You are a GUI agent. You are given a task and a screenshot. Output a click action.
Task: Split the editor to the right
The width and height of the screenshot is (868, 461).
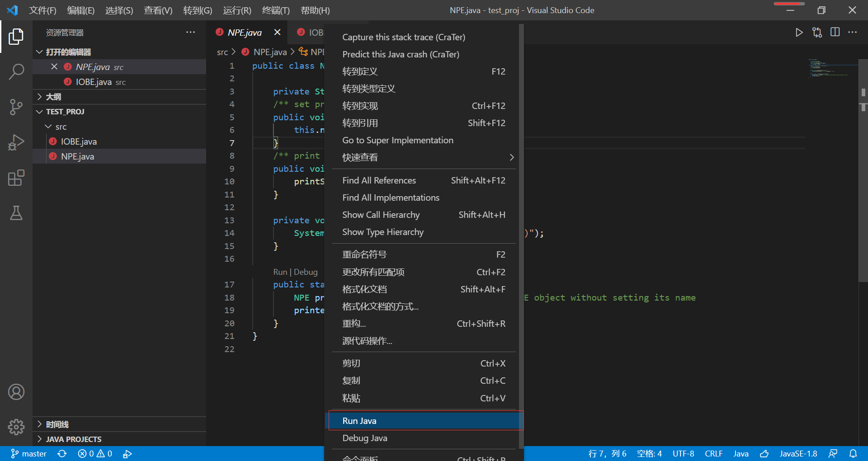tap(835, 33)
